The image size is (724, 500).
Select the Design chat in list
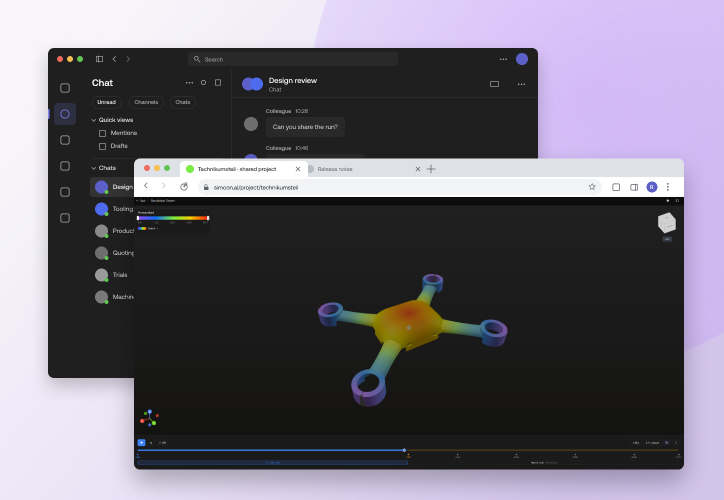(113, 187)
